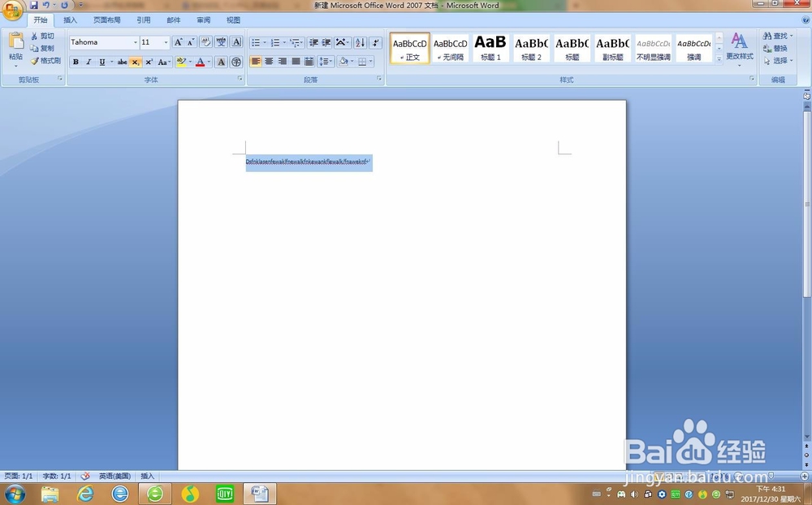Redo via the Quick Access toolbar
812x505 pixels.
[x=64, y=5]
